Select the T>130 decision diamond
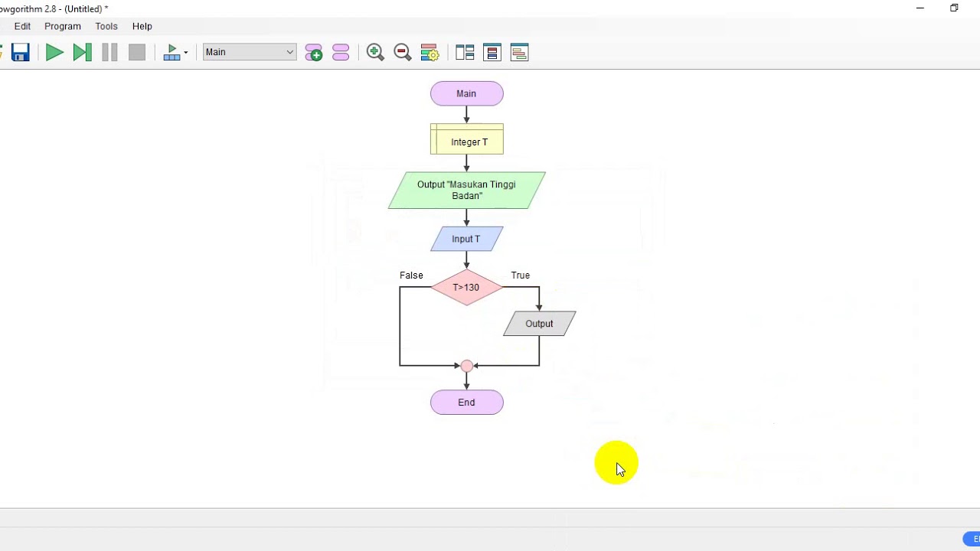 (466, 288)
